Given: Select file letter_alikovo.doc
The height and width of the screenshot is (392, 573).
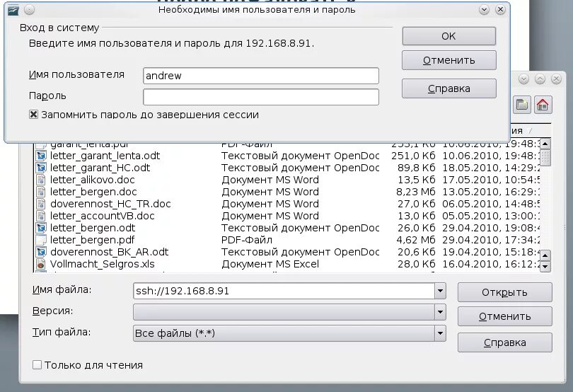Looking at the screenshot, I should point(93,180).
